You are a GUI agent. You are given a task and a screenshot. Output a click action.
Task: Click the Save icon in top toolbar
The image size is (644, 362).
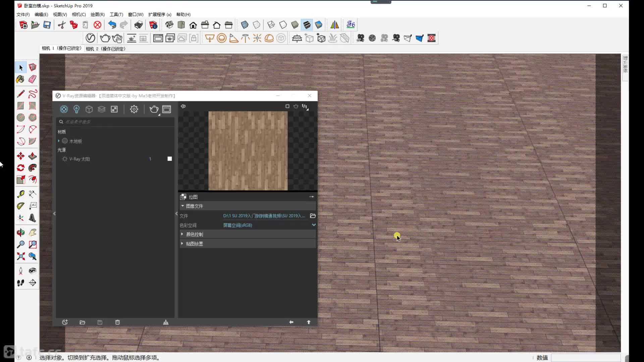47,25
